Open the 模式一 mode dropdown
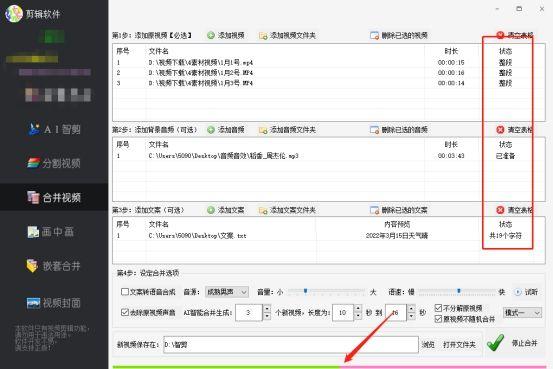 click(522, 313)
